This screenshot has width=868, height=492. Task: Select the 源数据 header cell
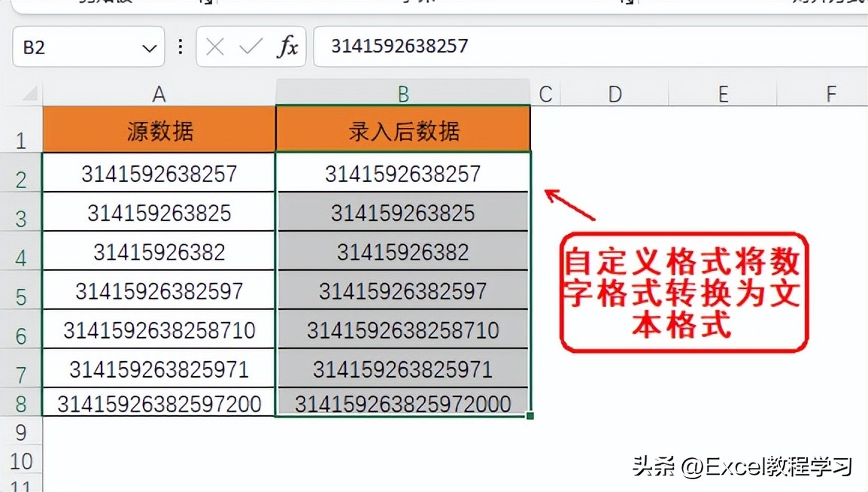pos(159,129)
